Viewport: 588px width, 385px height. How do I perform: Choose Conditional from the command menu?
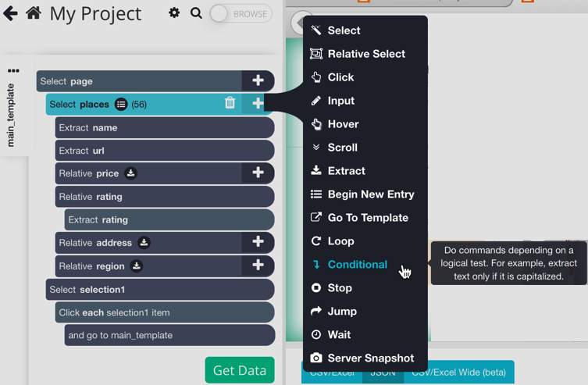click(357, 265)
